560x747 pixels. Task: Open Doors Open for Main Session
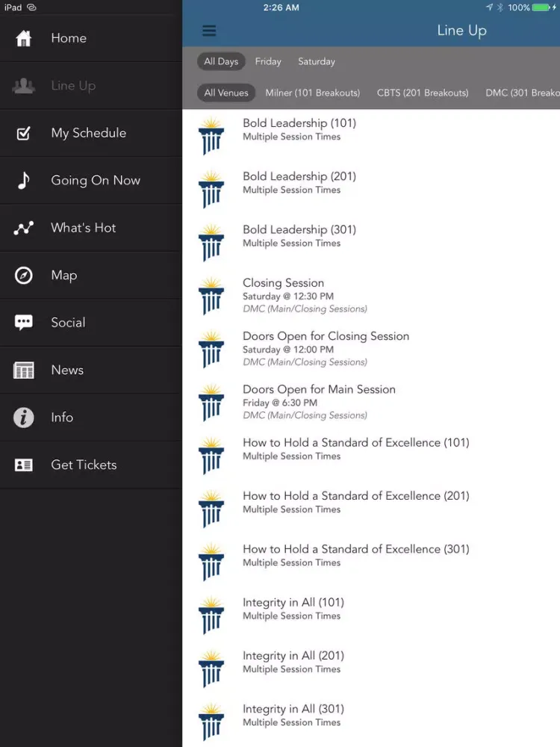(x=371, y=403)
